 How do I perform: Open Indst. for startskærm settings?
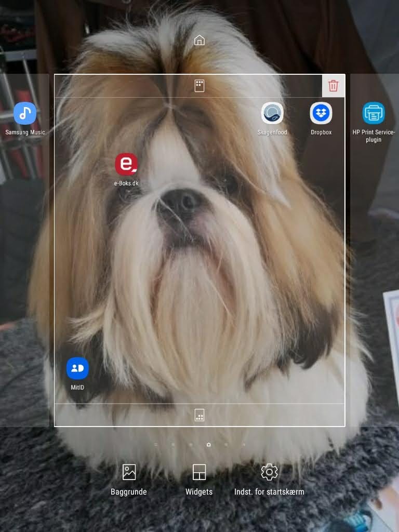pyautogui.click(x=269, y=480)
